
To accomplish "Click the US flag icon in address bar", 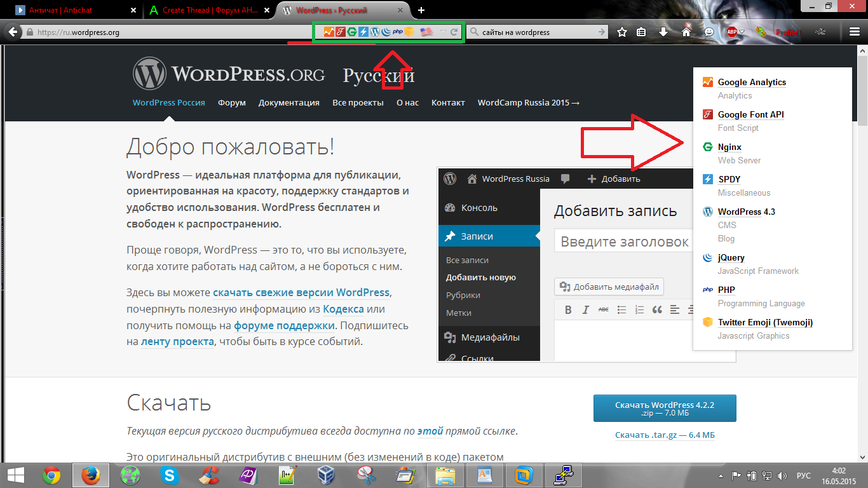I will [x=426, y=32].
